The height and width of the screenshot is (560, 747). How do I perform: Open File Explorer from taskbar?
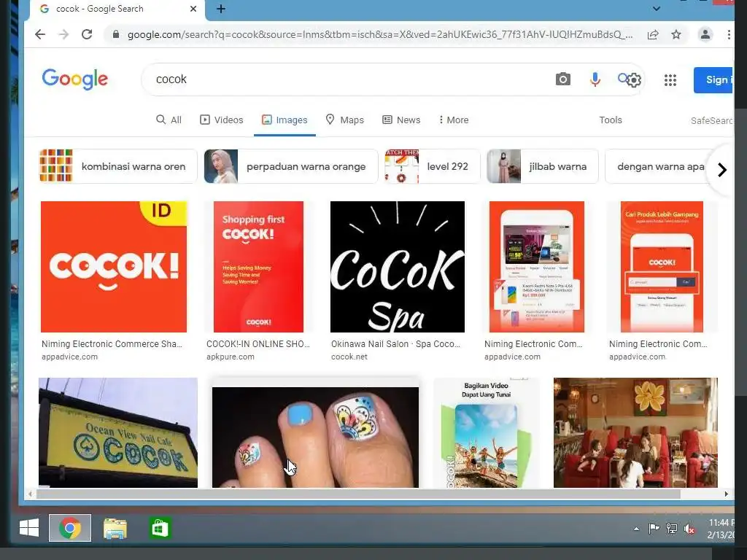(115, 529)
